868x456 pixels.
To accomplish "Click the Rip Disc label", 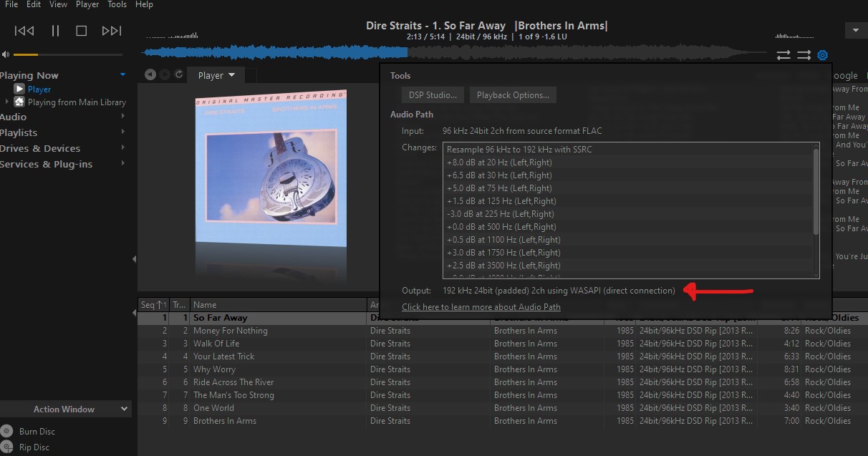I will [x=34, y=447].
